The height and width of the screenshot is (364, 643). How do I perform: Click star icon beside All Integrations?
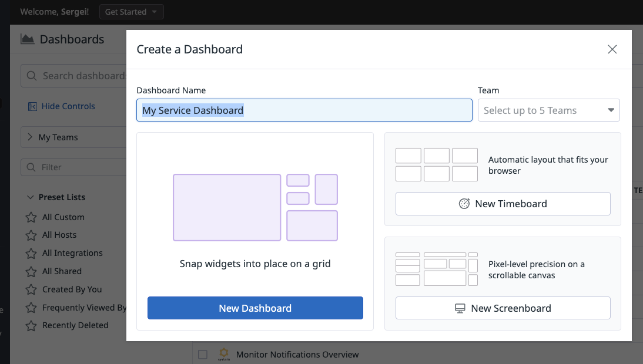(31, 254)
